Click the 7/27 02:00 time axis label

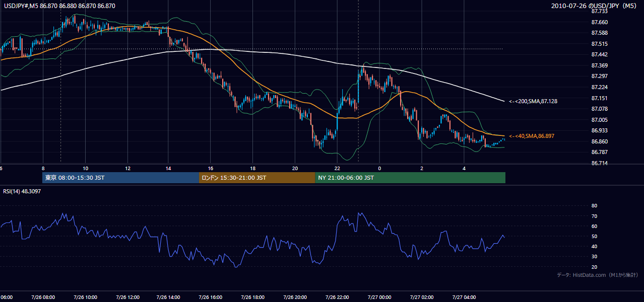click(x=421, y=297)
